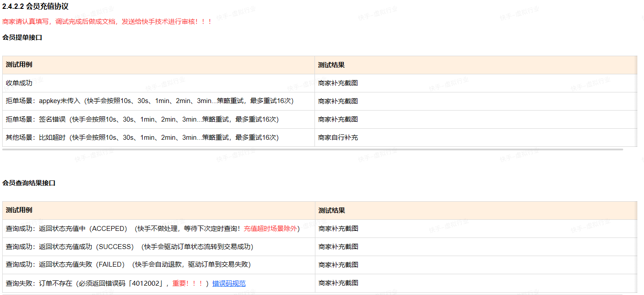This screenshot has width=644, height=295.
Task: Click 商家补充截图 in the 收单成功 row
Action: tap(338, 83)
